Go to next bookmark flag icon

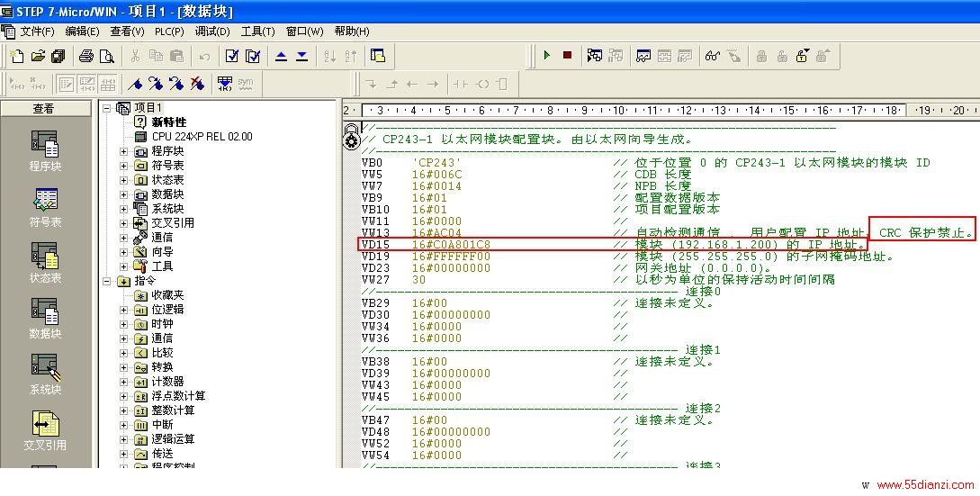(x=156, y=83)
